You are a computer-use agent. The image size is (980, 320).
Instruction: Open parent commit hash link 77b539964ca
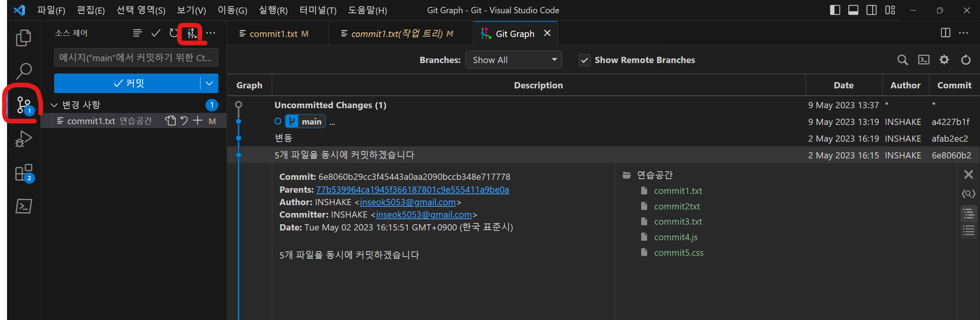412,190
